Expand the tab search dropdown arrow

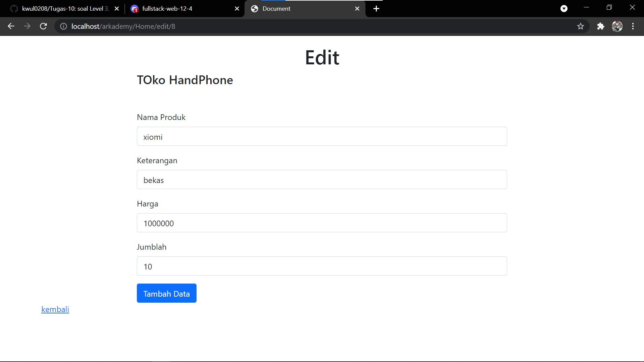564,9
